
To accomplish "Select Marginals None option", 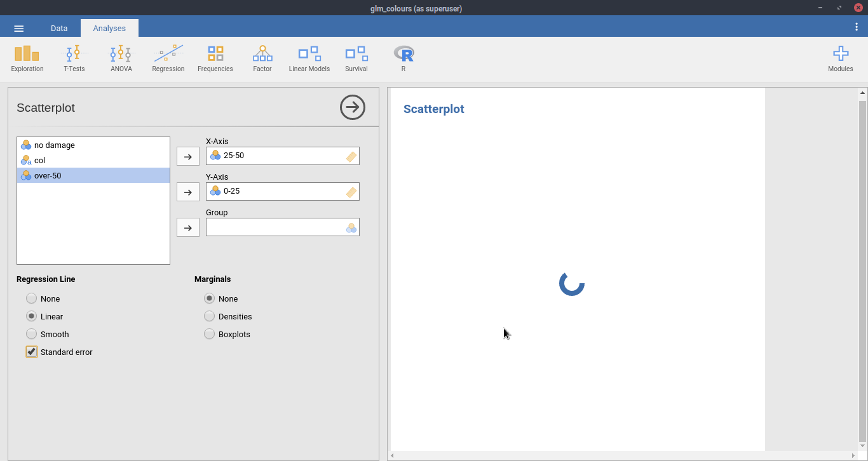I will [221, 298].
